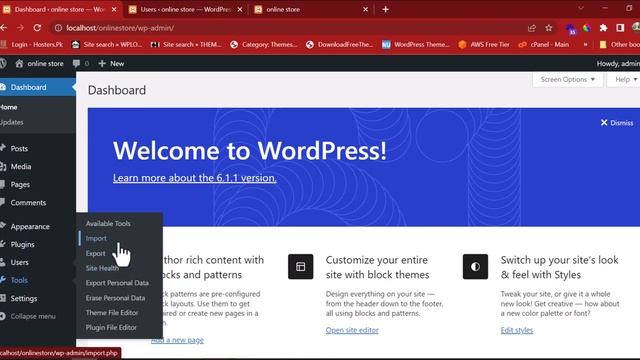Click the block themes layout icon

click(x=300, y=267)
